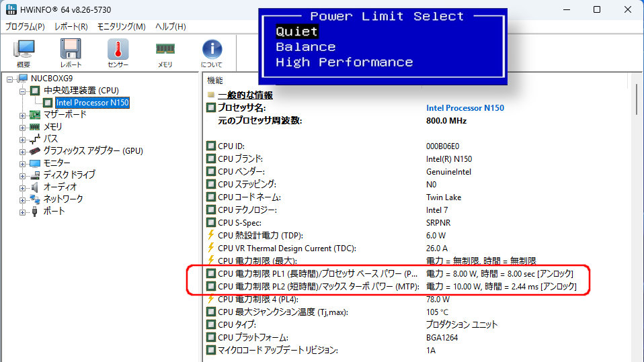Click the blue Intel Processor N150 value

click(x=465, y=108)
